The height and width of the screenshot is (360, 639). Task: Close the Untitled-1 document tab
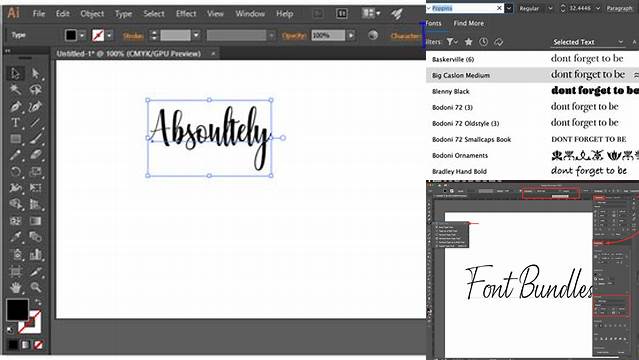[213, 53]
